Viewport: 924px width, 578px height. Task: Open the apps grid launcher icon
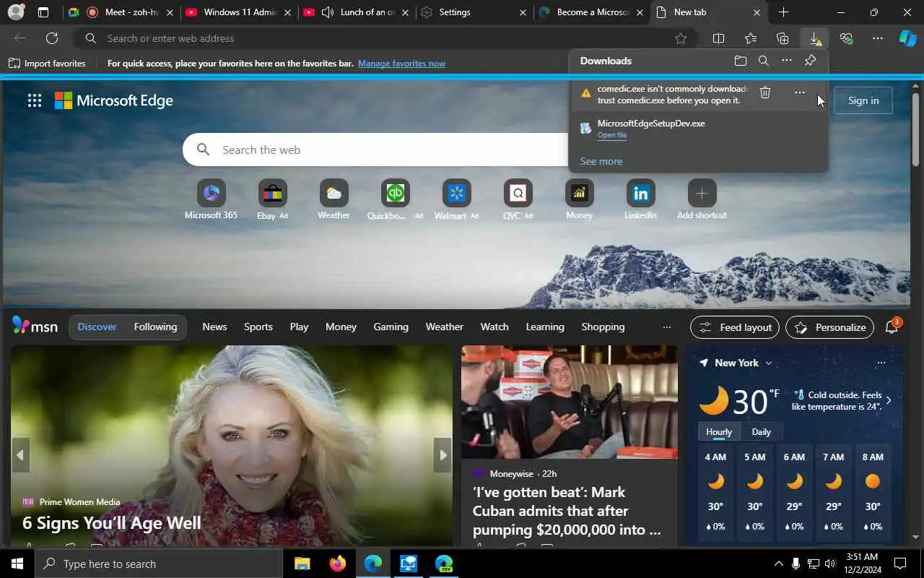click(35, 100)
